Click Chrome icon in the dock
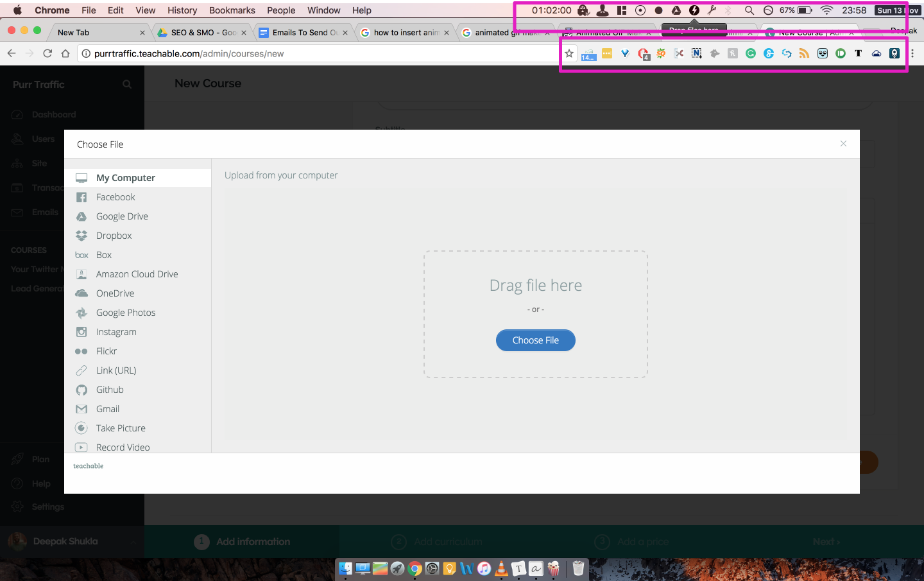The width and height of the screenshot is (924, 581). tap(415, 568)
